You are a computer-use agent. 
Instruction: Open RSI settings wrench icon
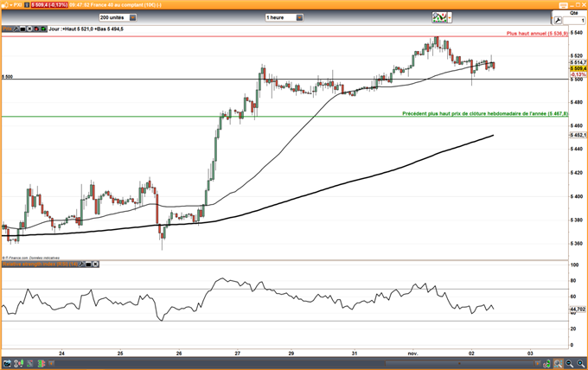coord(82,265)
